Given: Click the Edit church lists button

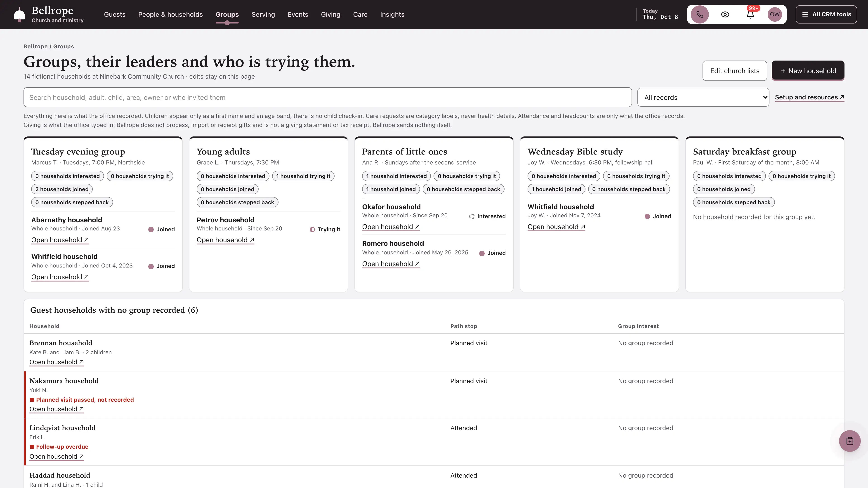Looking at the screenshot, I should 735,71.
